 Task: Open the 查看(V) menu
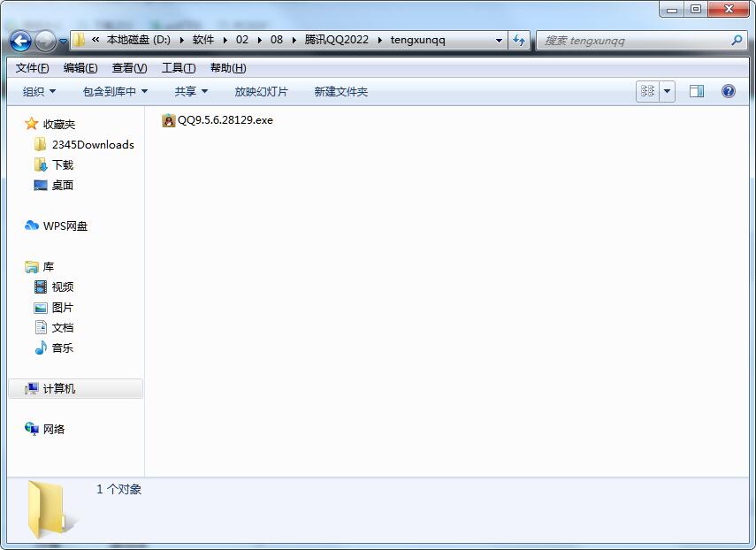130,68
